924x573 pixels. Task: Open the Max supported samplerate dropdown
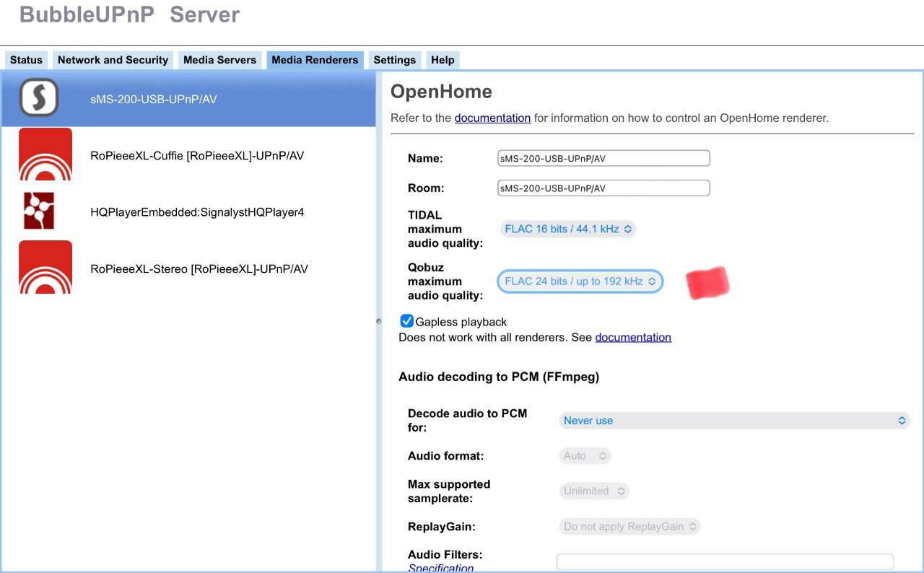click(x=593, y=491)
